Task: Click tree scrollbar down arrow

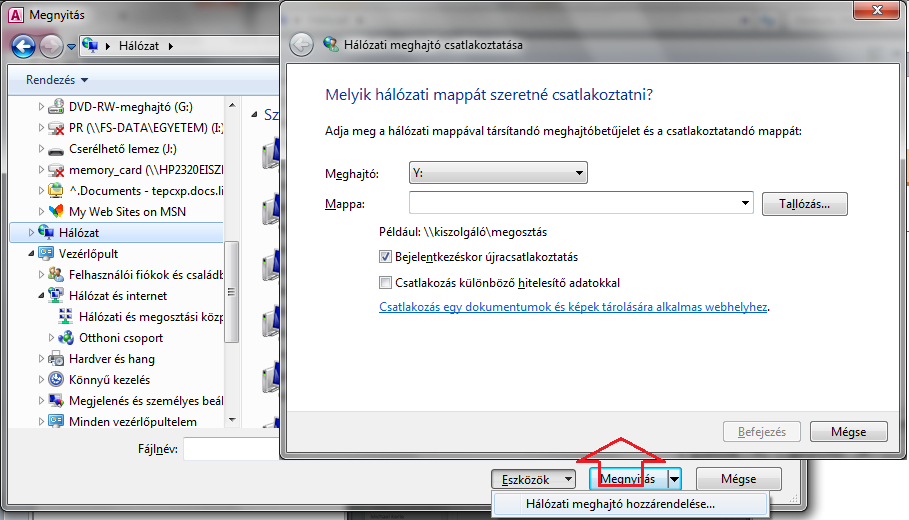Action: [x=232, y=420]
